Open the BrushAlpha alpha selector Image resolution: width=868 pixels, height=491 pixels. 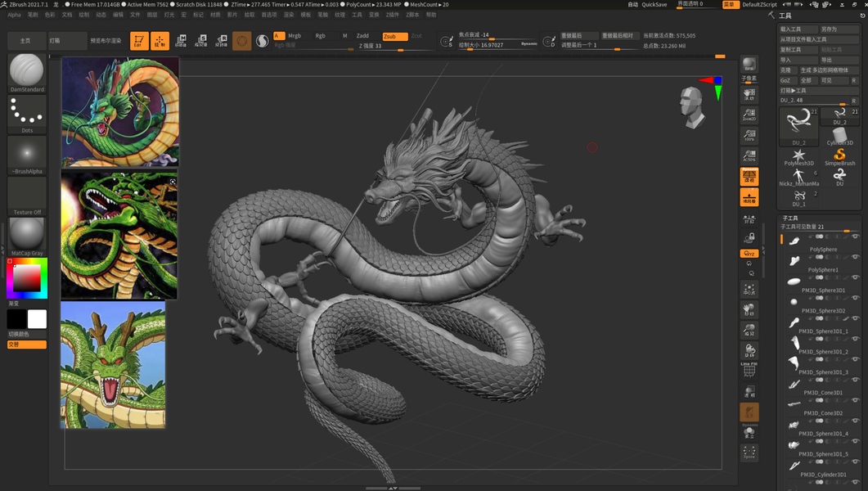tap(26, 155)
